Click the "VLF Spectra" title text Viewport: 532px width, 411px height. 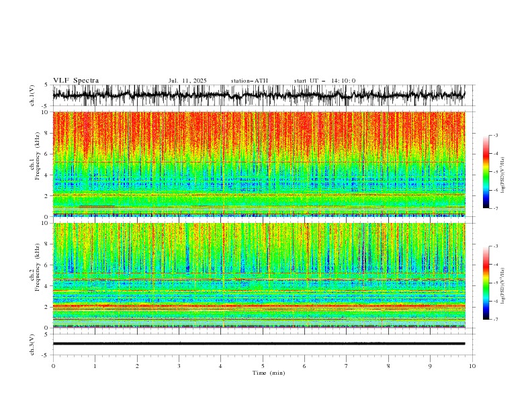coord(76,81)
